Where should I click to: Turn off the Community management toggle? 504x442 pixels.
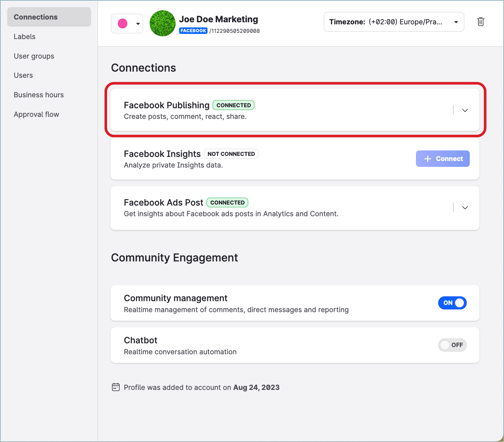tap(452, 303)
